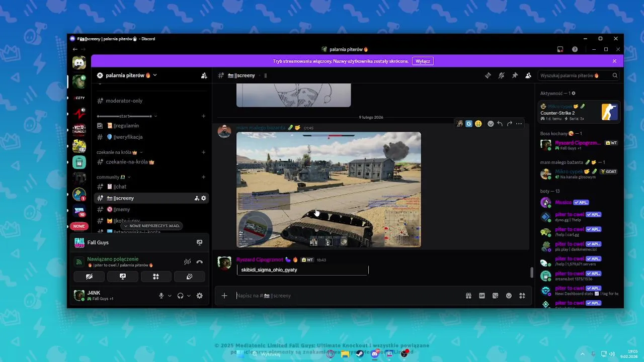Open pinned messages

[515, 75]
